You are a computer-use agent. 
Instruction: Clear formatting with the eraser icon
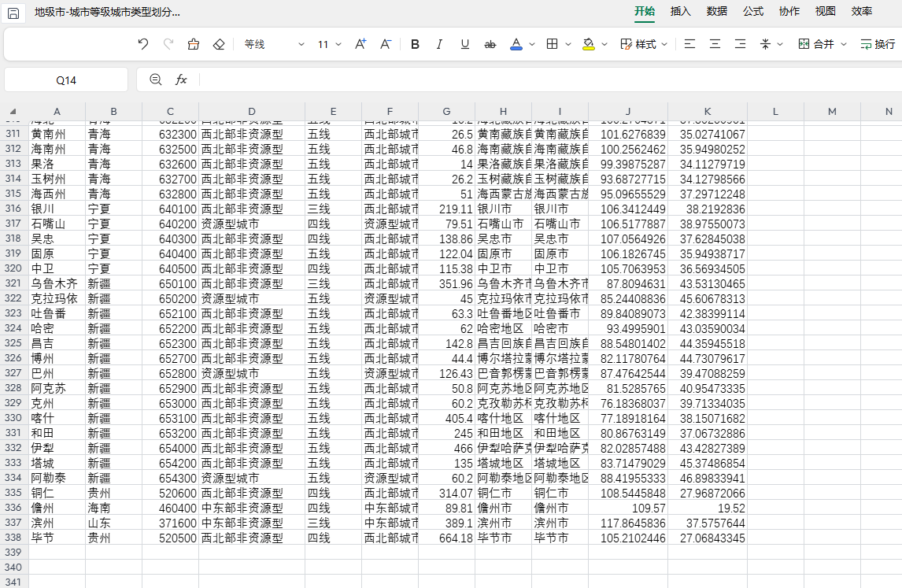[219, 44]
